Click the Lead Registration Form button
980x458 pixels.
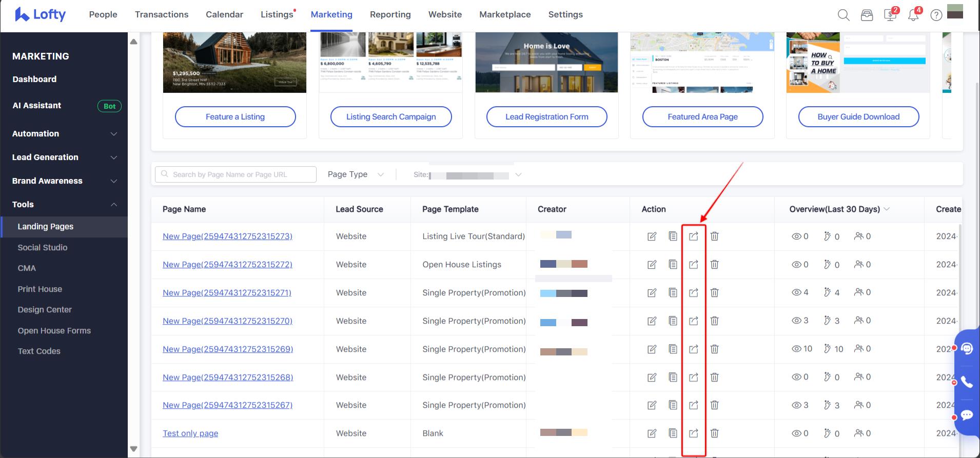point(547,117)
